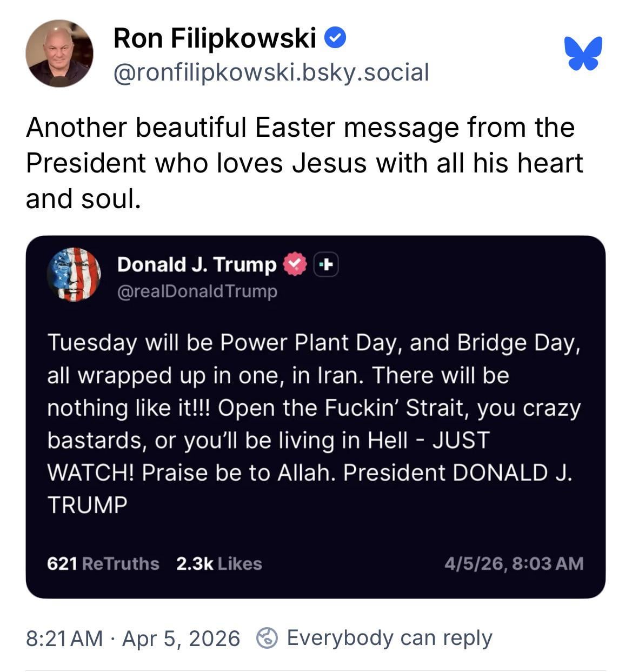Click the 'Another beautiful Easter message' post text

[x=300, y=128]
